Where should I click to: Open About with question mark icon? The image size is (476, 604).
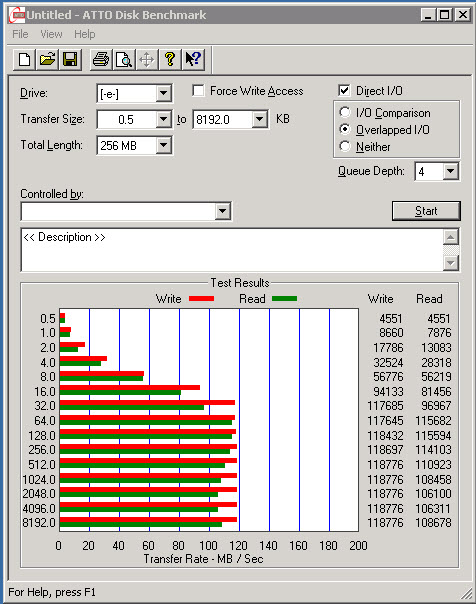(170, 60)
